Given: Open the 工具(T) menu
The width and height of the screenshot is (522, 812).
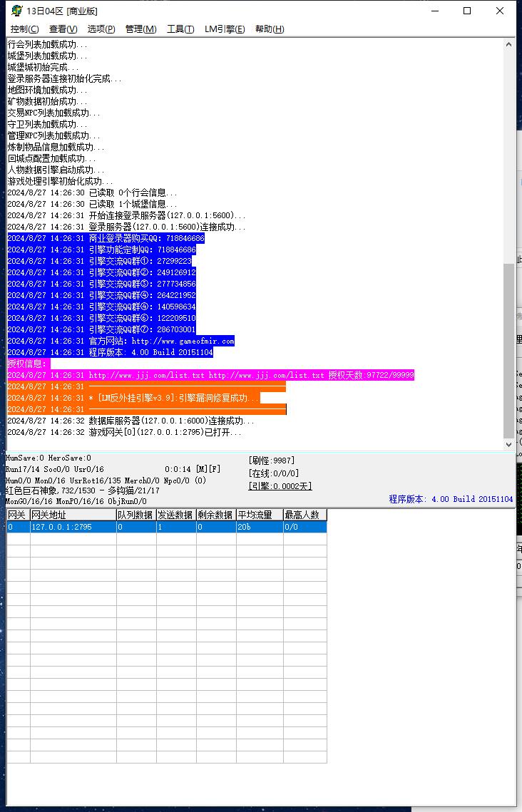Looking at the screenshot, I should click(180, 29).
